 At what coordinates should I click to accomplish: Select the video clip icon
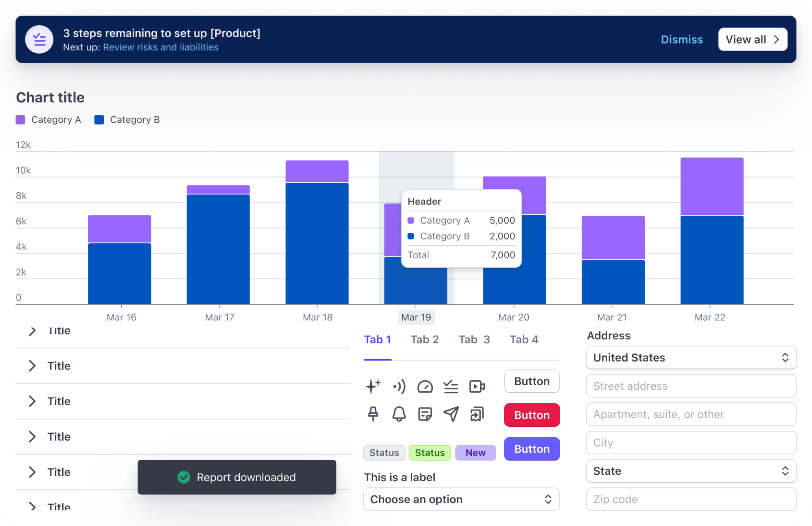point(477,386)
